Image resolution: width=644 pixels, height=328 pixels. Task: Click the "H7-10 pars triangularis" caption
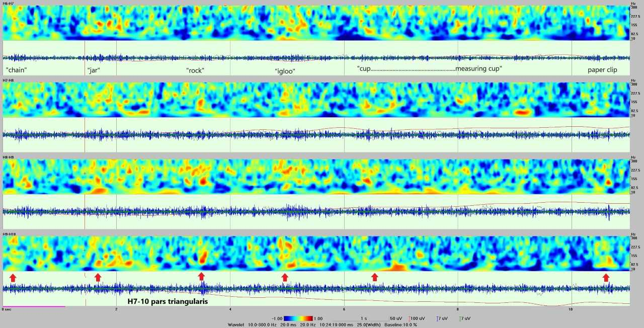point(168,302)
